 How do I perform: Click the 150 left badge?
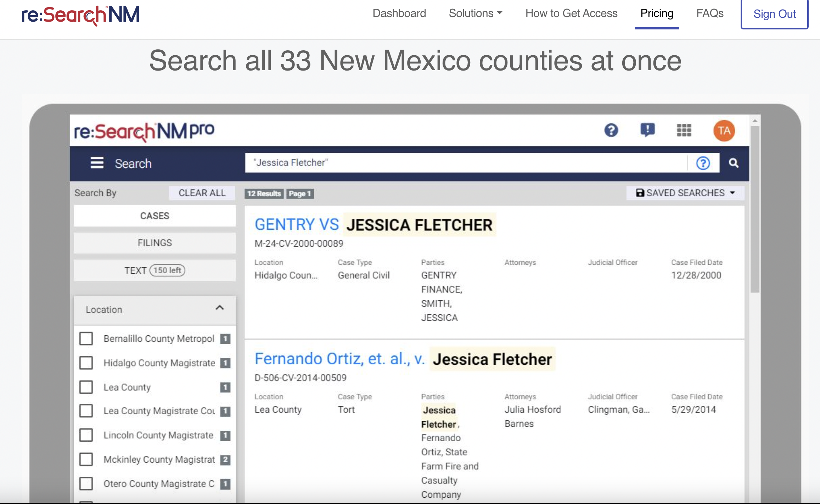167,270
